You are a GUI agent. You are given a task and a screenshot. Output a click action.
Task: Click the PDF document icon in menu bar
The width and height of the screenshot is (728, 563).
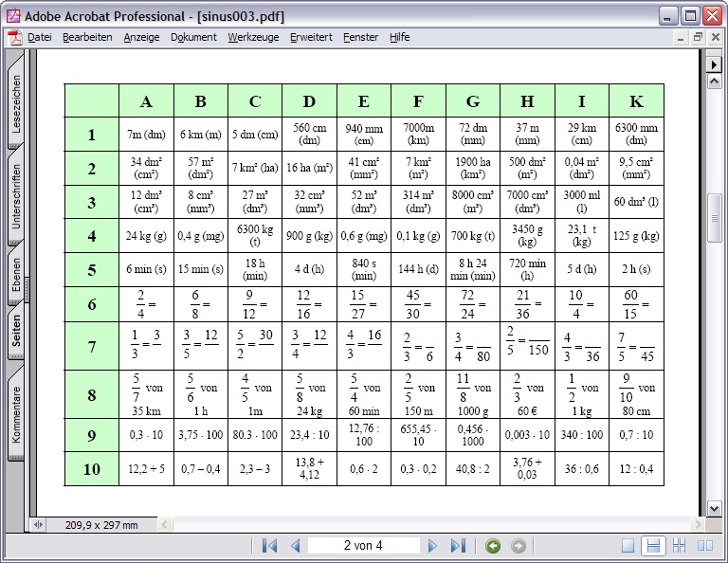point(15,37)
